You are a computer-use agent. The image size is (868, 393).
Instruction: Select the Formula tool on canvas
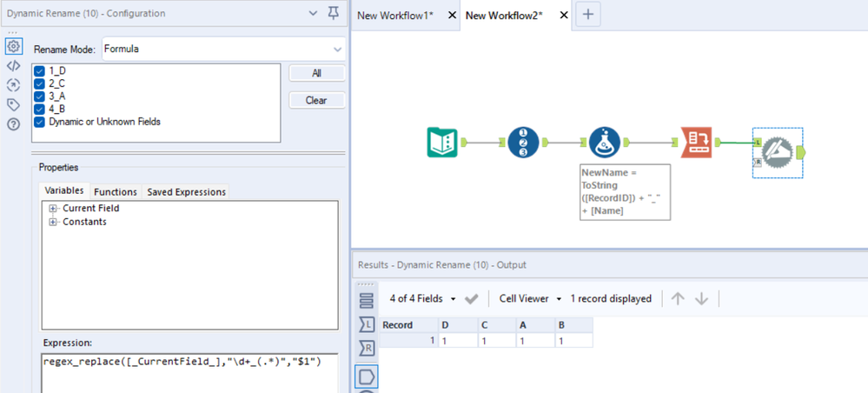pyautogui.click(x=605, y=143)
